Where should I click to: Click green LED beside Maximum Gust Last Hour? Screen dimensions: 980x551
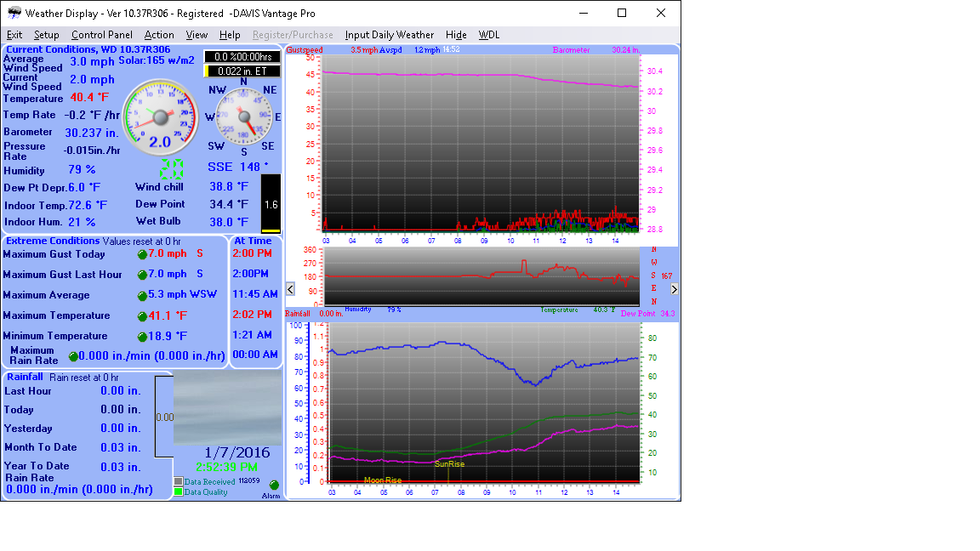[x=142, y=275]
